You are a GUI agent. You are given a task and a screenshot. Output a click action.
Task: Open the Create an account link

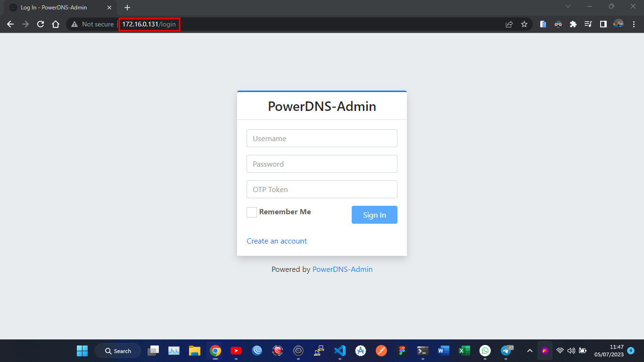pos(277,241)
